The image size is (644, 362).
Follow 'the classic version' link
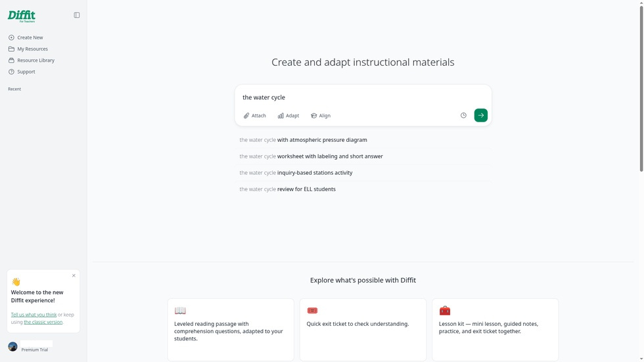pos(43,322)
